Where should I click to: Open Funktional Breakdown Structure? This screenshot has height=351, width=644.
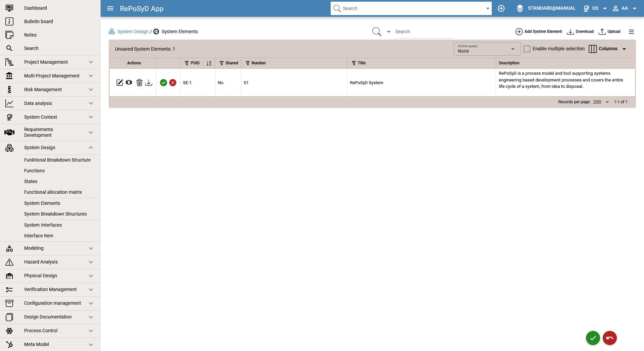[x=57, y=160]
